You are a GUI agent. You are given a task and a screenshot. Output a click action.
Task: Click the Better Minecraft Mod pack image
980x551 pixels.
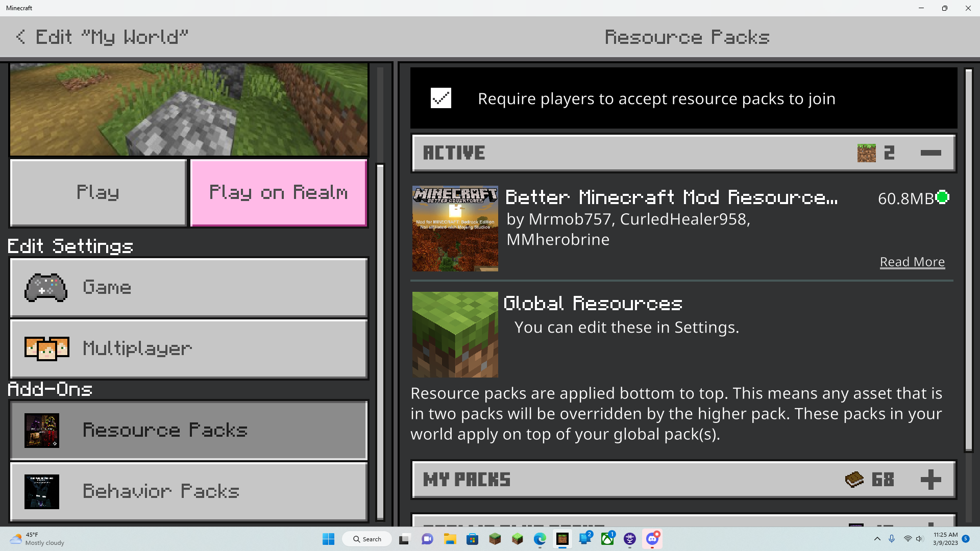point(455,229)
